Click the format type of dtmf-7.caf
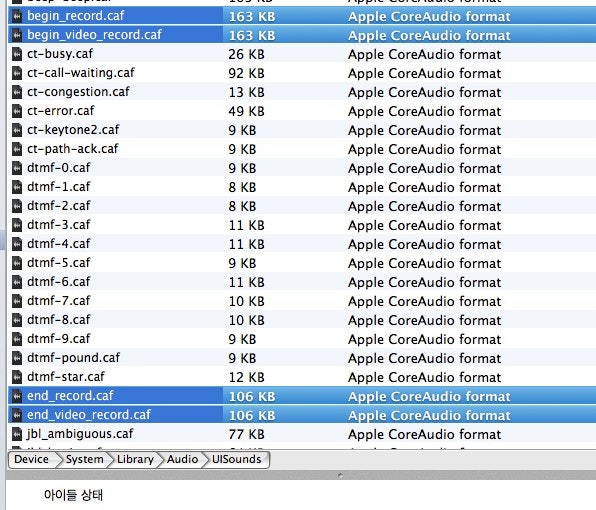Screen dimensions: 596x510 tap(425, 301)
